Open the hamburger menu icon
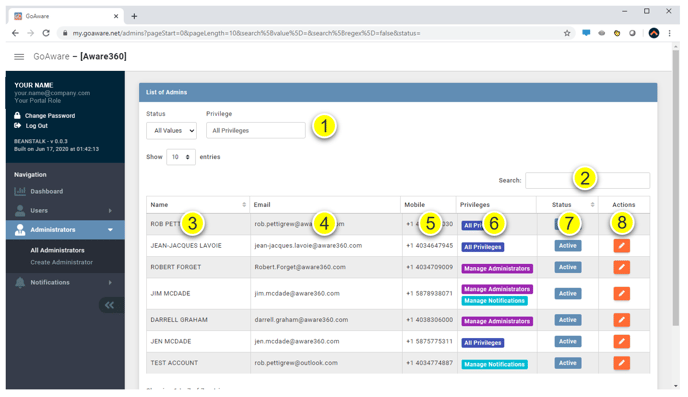688x397 pixels. [x=19, y=57]
